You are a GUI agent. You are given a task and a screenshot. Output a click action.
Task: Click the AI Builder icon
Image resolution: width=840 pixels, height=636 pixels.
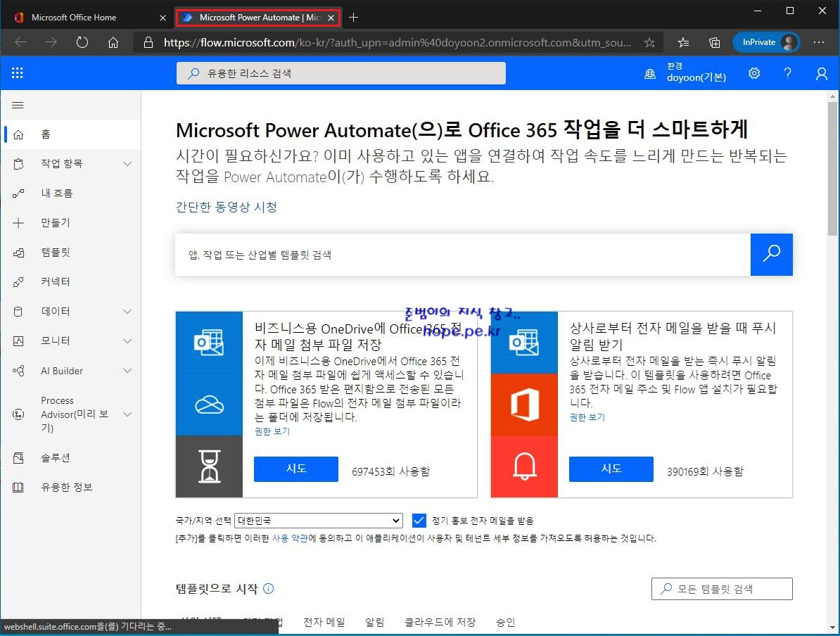18,371
